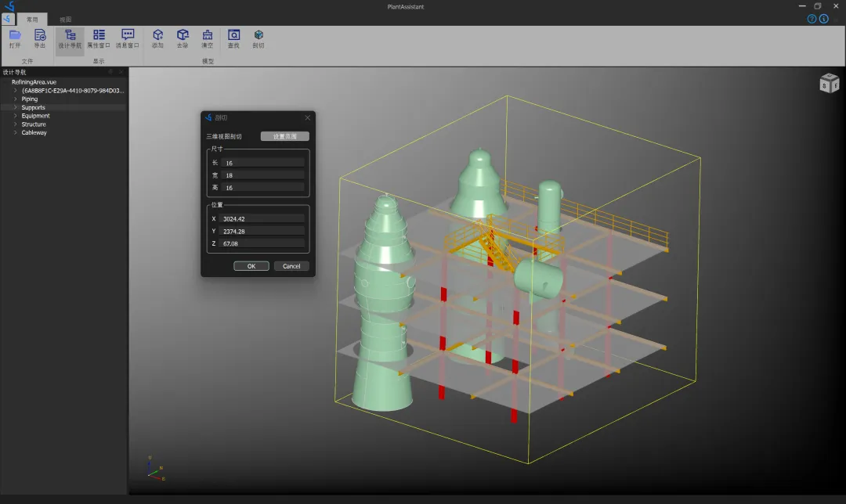Expand the Cableway tree node

click(15, 132)
